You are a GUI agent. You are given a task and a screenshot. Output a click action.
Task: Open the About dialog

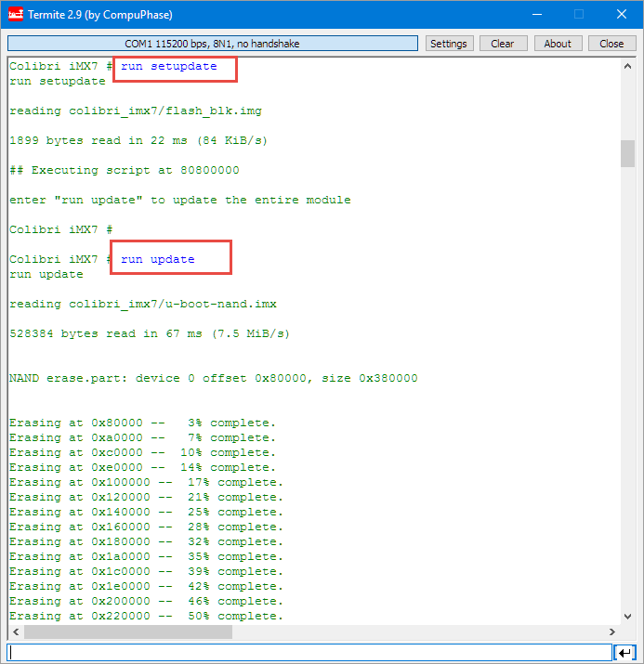[558, 44]
